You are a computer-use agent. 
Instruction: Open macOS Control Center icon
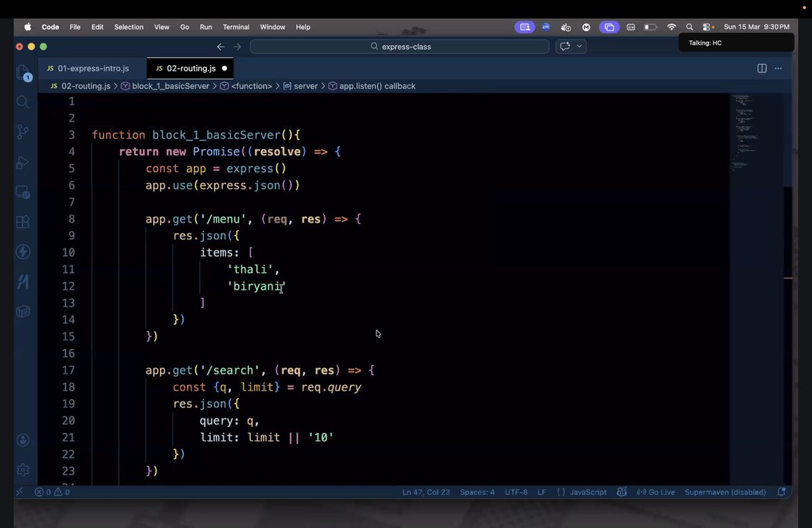[707, 27]
